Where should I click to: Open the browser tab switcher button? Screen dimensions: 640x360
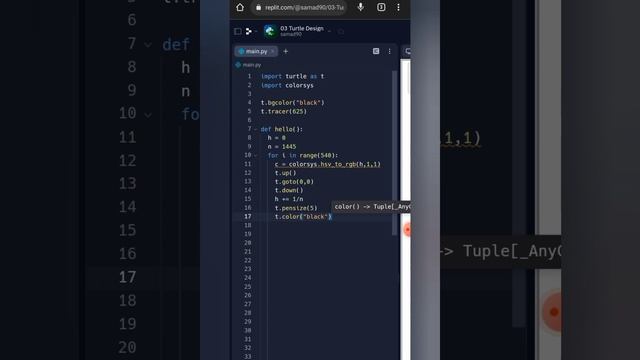pos(381,7)
